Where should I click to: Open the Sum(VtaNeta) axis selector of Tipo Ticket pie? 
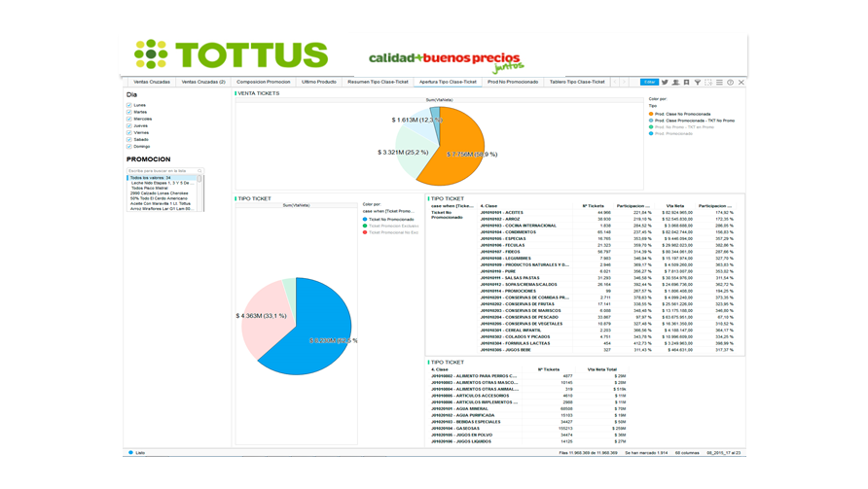coord(296,205)
